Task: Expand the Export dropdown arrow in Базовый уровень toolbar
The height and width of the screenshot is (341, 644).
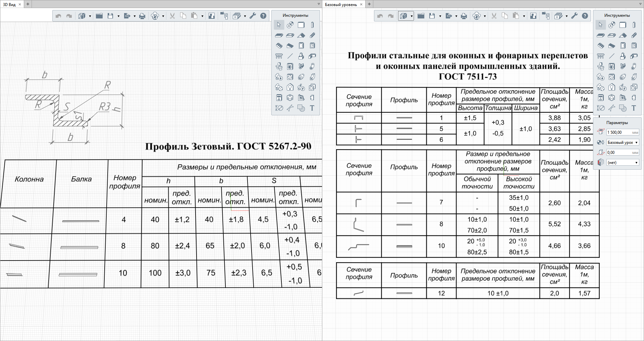Action: 456,16
